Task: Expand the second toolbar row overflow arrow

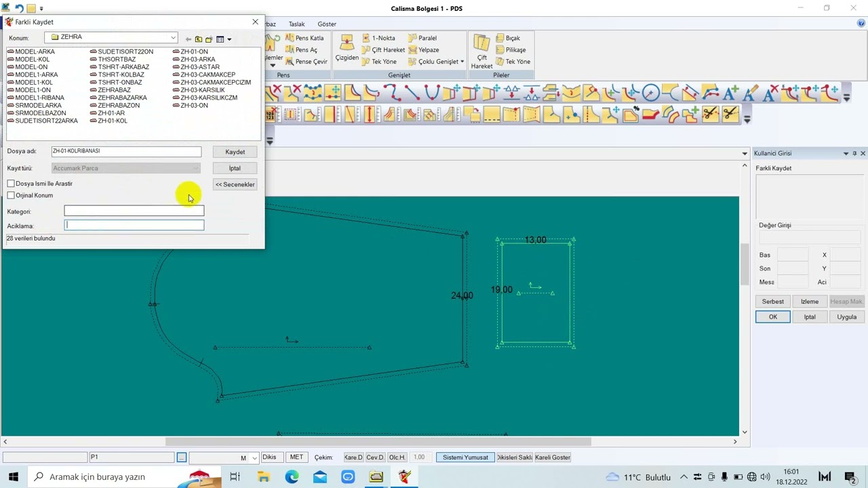Action: [x=747, y=119]
